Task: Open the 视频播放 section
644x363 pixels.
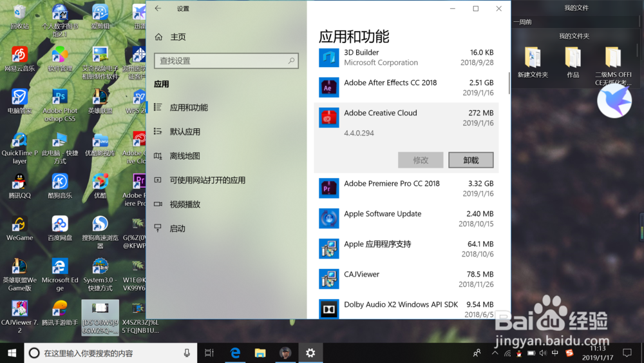Action: [226, 204]
